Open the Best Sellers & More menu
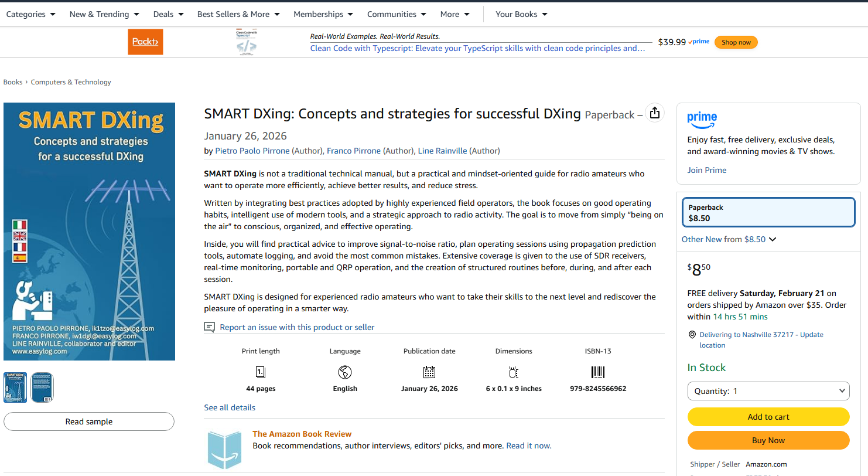Viewport: 868px width, 476px height. point(238,14)
